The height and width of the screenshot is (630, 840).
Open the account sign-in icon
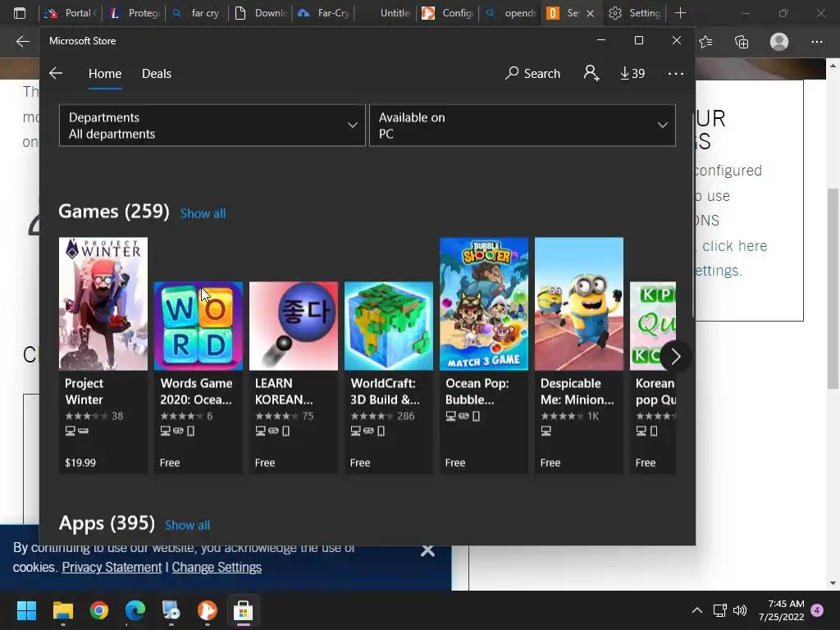591,73
